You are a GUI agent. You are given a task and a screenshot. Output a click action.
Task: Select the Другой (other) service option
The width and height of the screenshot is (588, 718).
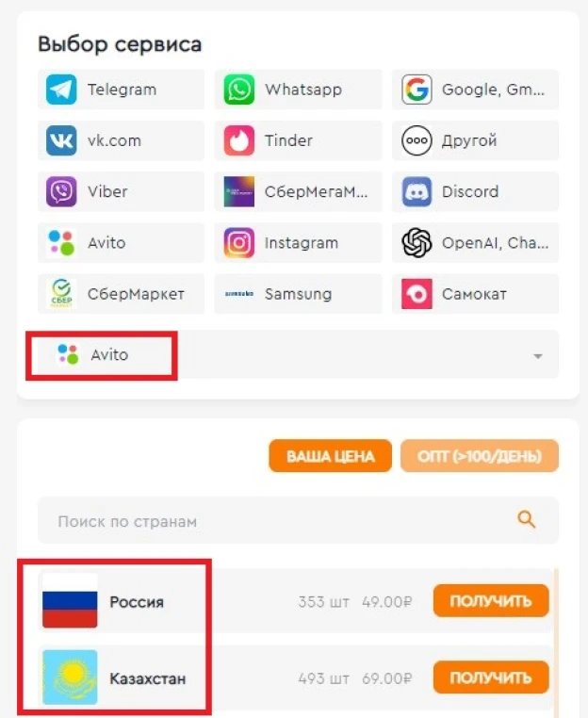click(x=475, y=140)
